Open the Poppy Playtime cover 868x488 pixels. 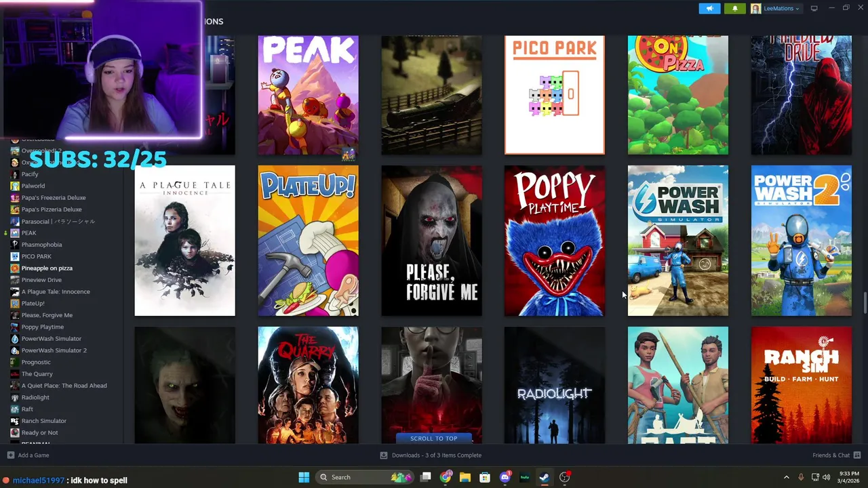[555, 241]
